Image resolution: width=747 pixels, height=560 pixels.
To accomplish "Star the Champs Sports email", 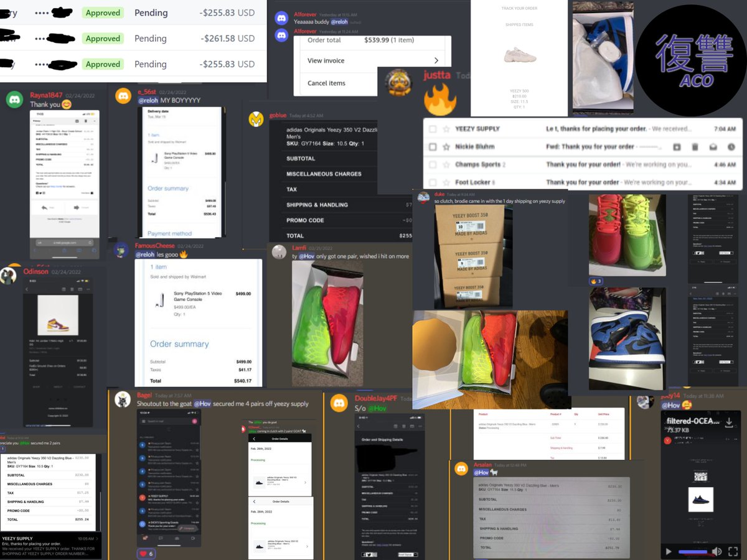I will coord(446,165).
